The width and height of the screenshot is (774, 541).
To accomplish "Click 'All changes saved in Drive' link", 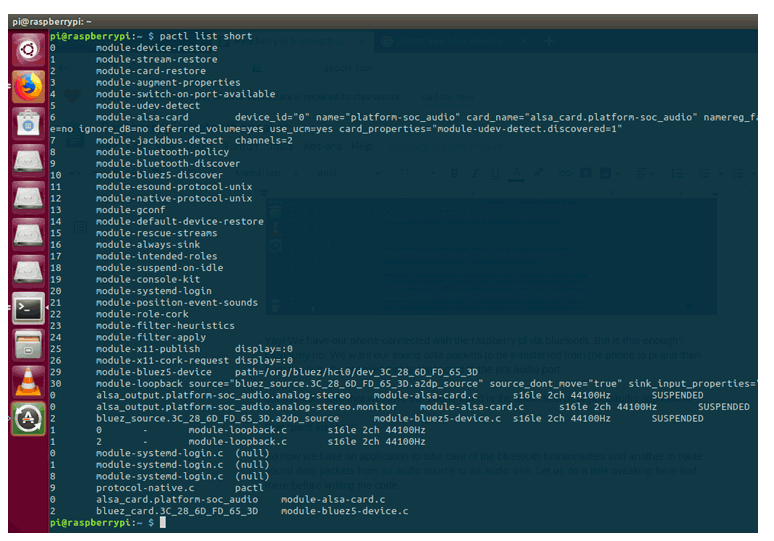I will point(446,147).
